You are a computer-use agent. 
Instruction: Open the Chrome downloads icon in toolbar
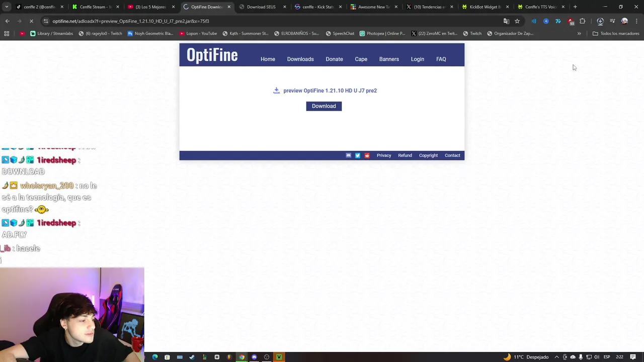click(600, 21)
